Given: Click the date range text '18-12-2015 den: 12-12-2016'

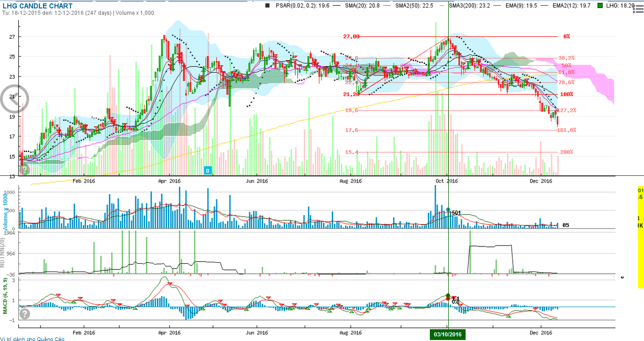Looking at the screenshot, I should point(47,14).
